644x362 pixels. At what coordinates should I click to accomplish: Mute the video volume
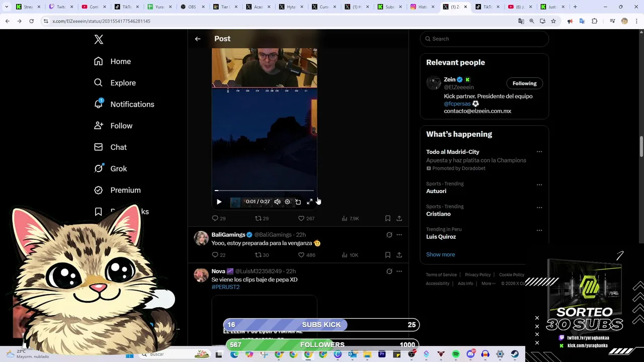coord(277,202)
